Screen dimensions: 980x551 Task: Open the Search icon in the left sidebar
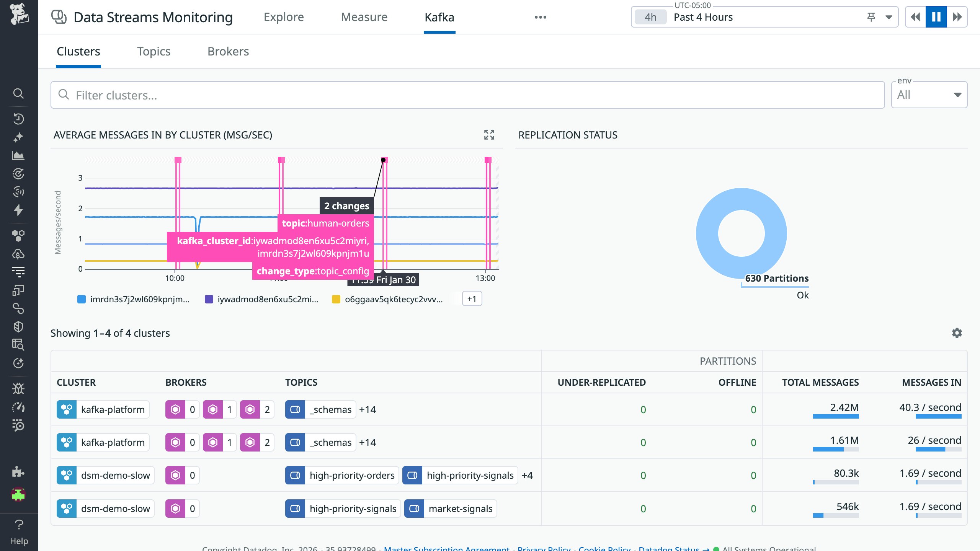(x=18, y=93)
